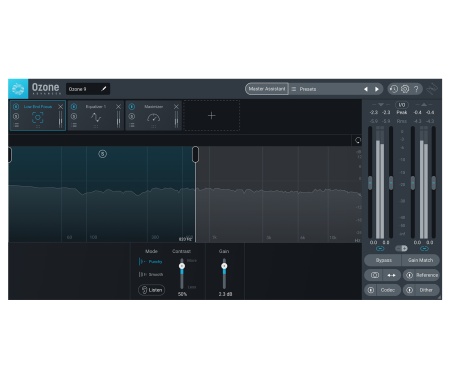
Task: Toggle the Codec power icon
Action: (x=371, y=290)
